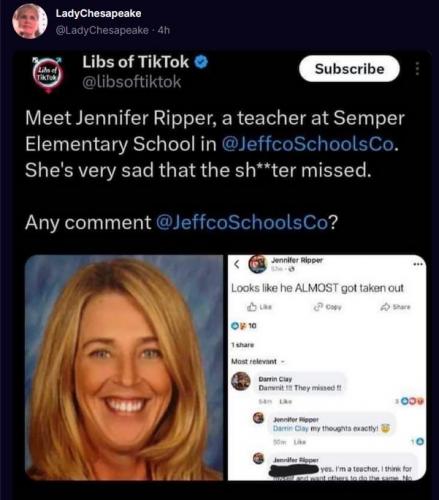The width and height of the screenshot is (439, 500).
Task: Click the @libsoftiktok handle
Action: pyautogui.click(x=132, y=82)
